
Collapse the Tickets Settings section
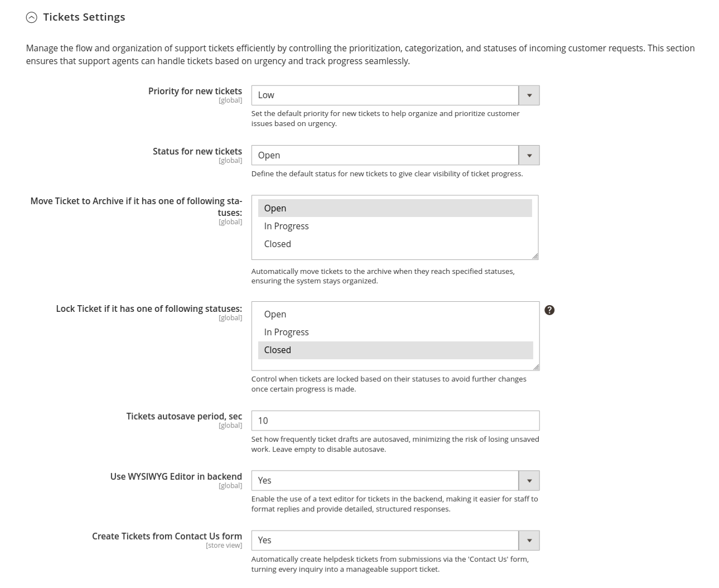point(32,17)
